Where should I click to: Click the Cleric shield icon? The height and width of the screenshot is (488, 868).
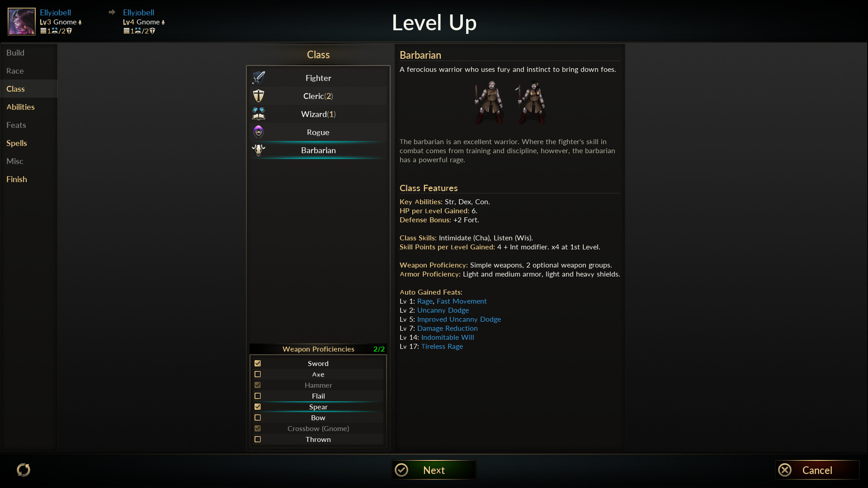click(259, 96)
